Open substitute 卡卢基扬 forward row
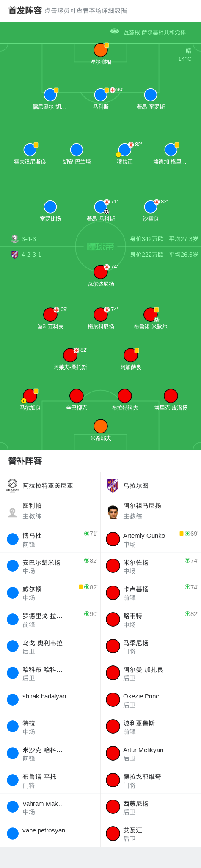Viewport: 201px width, 868px height. 151,593
